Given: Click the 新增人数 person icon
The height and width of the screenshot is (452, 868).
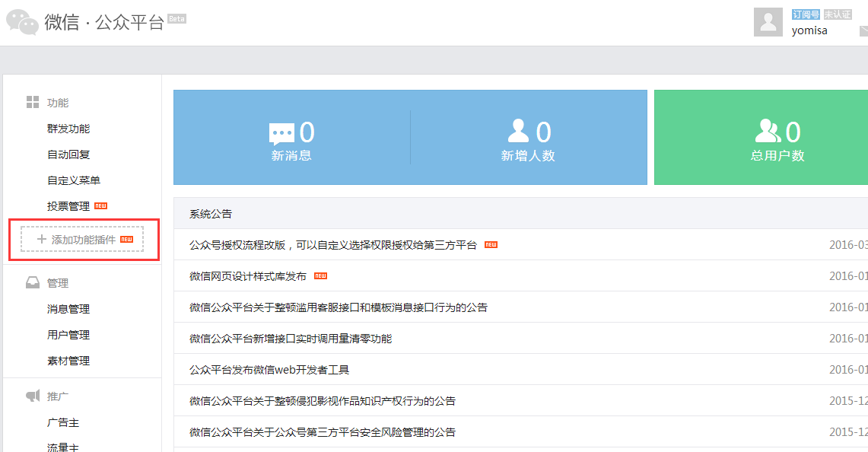Looking at the screenshot, I should 518,132.
